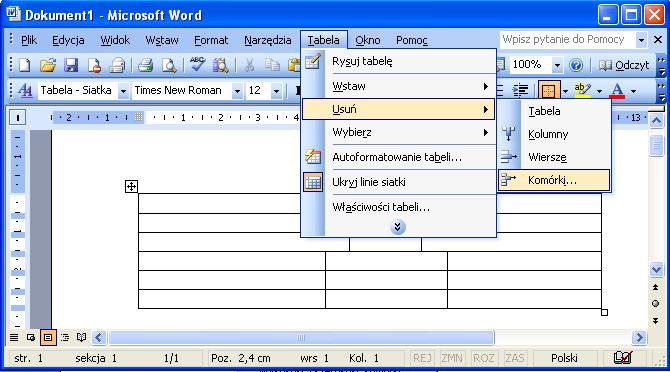The image size is (670, 372).
Task: Expand the Wstaw submenu
Action: (x=398, y=86)
